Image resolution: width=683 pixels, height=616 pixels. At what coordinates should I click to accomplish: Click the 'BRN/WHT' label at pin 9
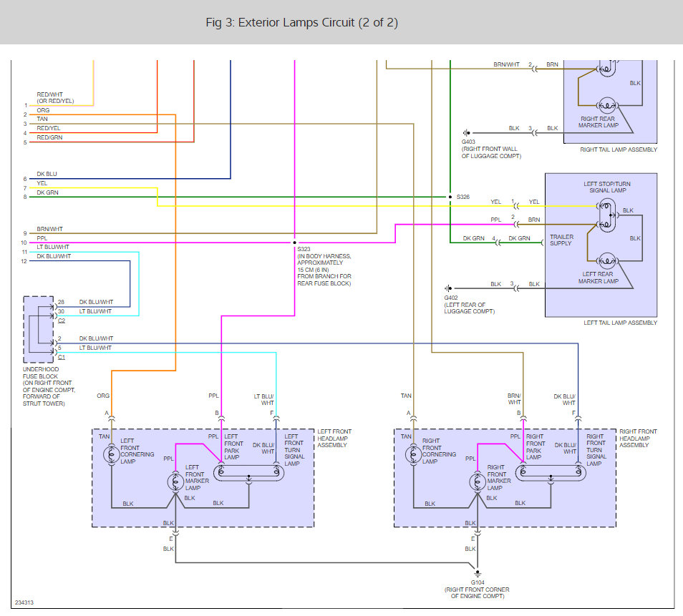(x=49, y=229)
